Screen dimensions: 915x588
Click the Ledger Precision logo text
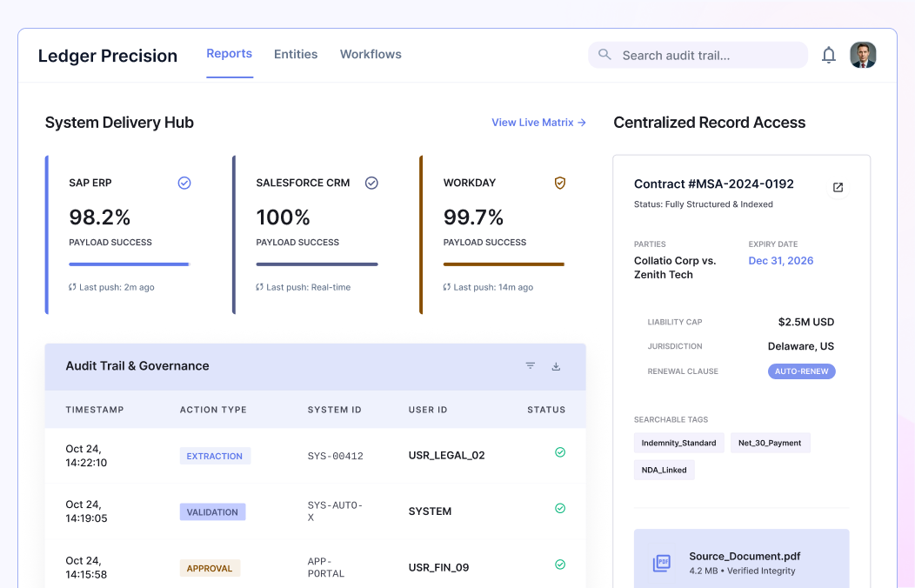click(x=108, y=56)
